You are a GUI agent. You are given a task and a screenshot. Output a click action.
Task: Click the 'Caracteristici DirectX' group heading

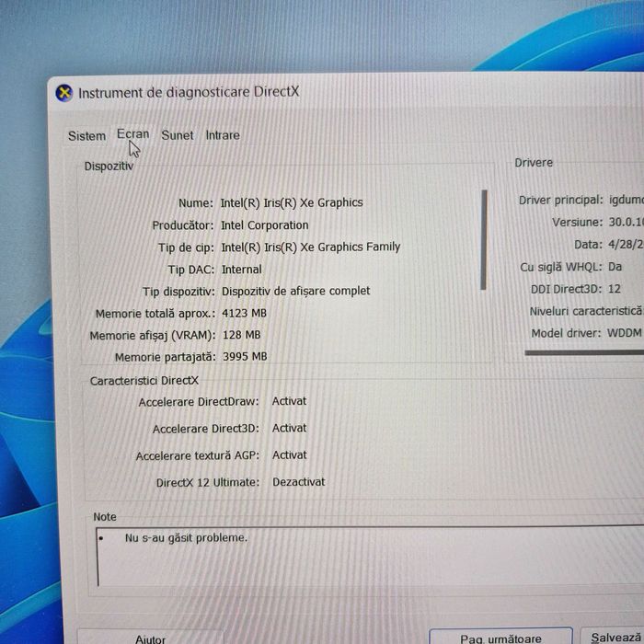pyautogui.click(x=144, y=381)
